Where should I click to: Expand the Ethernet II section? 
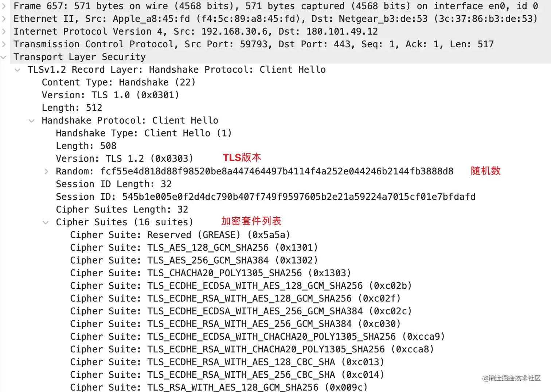[x=4, y=19]
